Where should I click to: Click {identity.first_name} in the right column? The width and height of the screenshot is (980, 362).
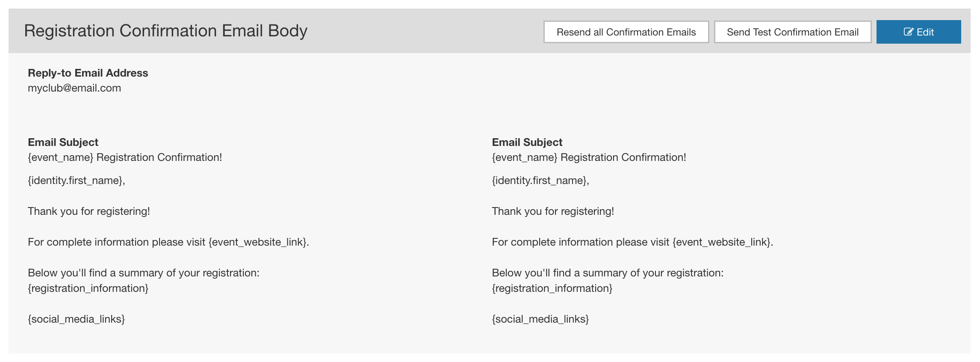pos(540,181)
